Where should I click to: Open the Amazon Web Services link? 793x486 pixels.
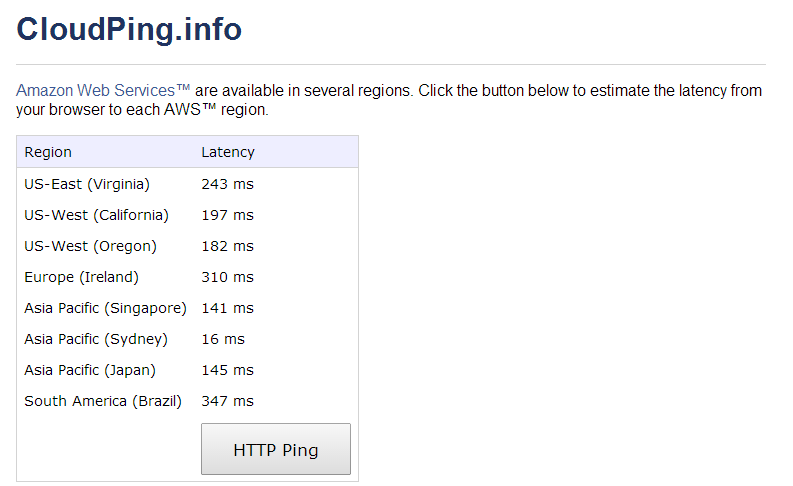(x=103, y=91)
